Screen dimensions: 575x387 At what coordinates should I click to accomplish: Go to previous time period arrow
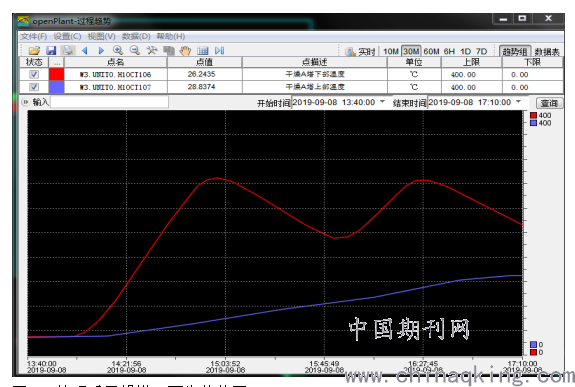(84, 51)
